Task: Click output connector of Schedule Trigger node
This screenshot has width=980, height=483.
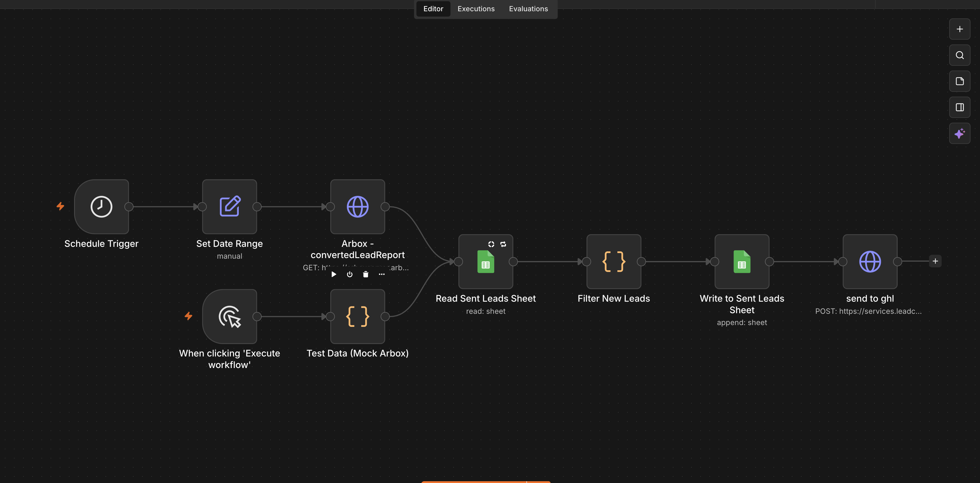Action: (129, 207)
